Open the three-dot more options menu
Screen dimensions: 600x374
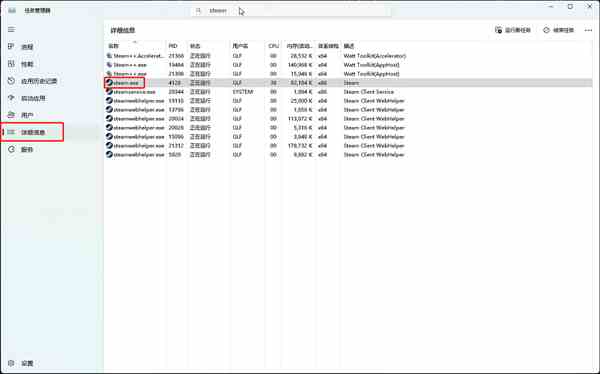[588, 30]
